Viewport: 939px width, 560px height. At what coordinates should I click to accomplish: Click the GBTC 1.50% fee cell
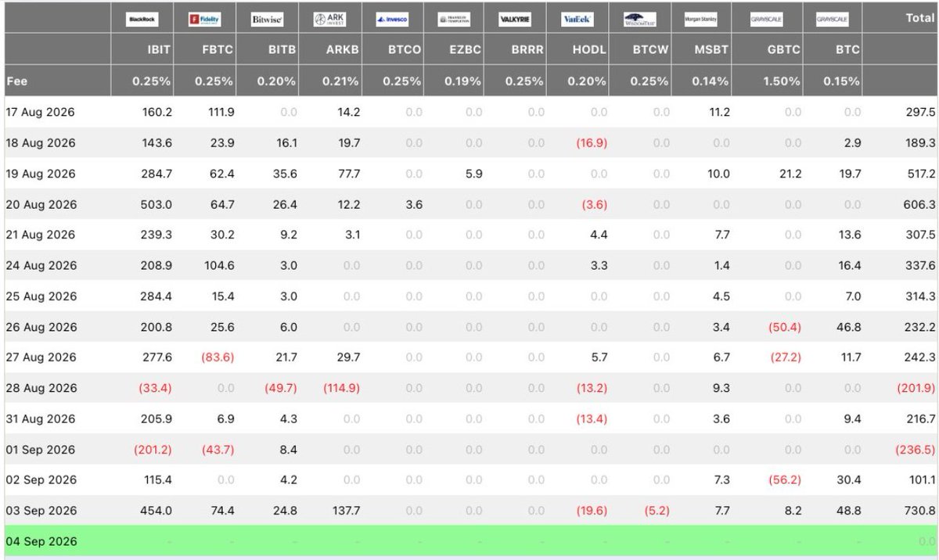(x=781, y=81)
